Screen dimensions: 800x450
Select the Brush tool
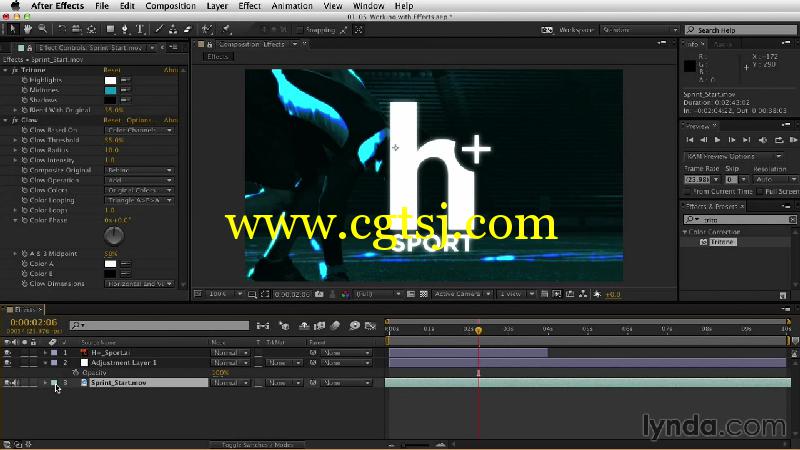(x=159, y=30)
